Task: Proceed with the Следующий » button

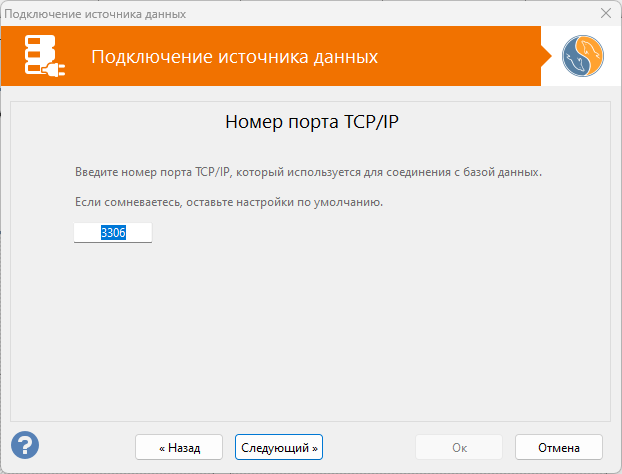Action: click(x=279, y=447)
